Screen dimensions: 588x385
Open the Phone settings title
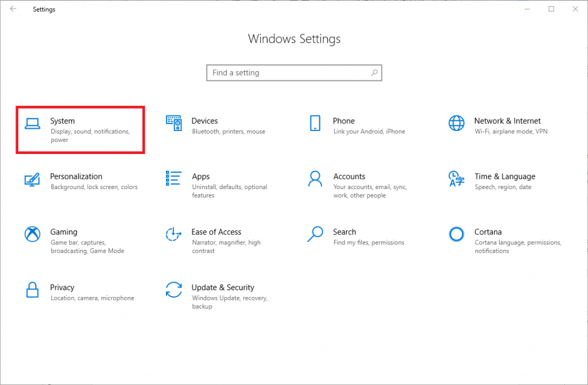(x=343, y=121)
